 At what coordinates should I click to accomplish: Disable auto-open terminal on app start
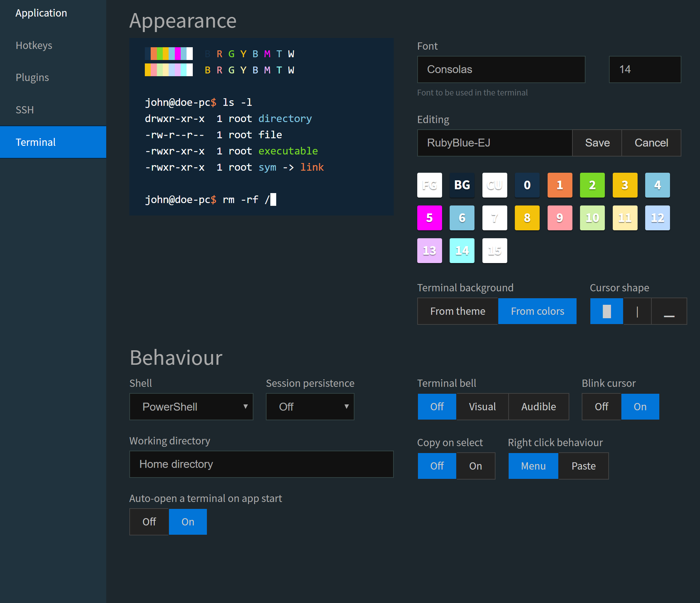149,522
